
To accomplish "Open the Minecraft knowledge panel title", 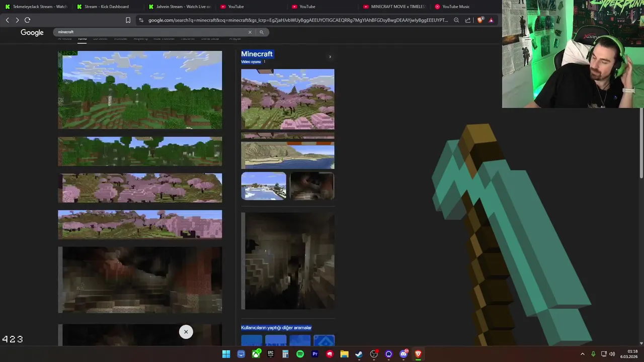I will 257,54.
